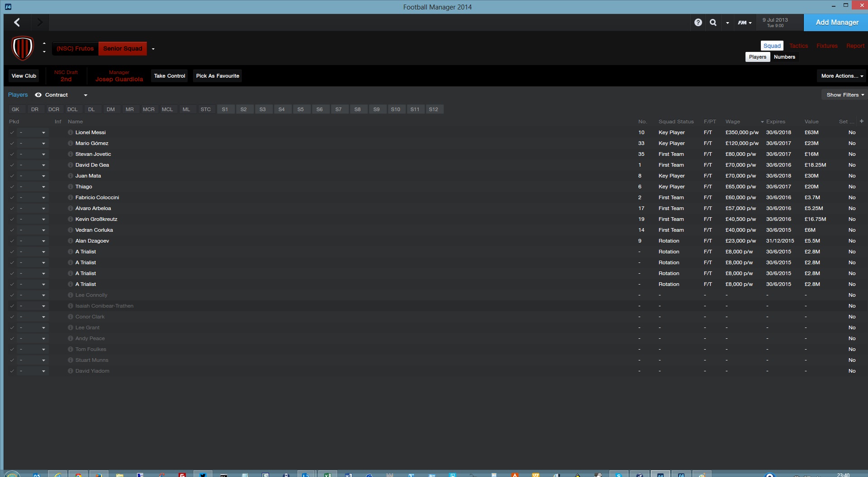Open the FM menu

coord(745,23)
